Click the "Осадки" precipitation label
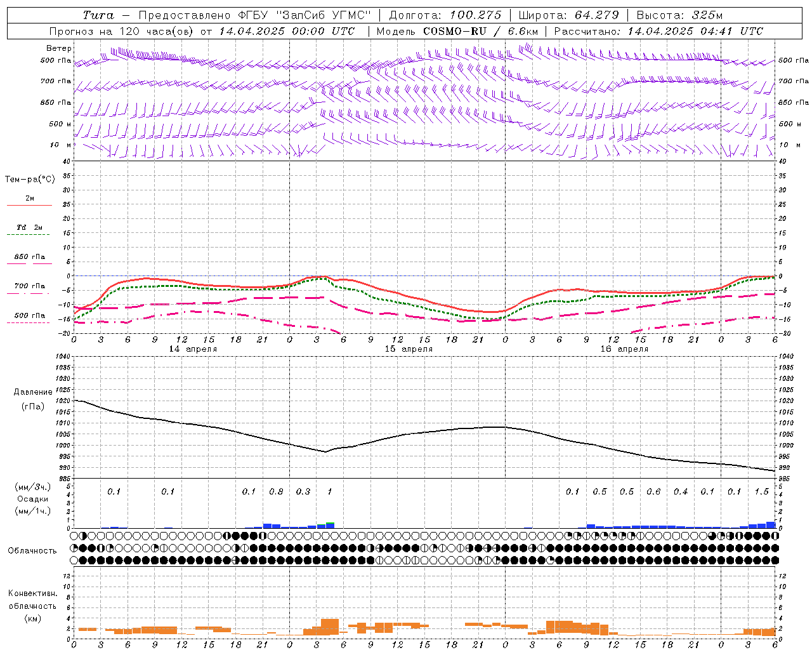This screenshot has width=812, height=650. click(x=32, y=499)
